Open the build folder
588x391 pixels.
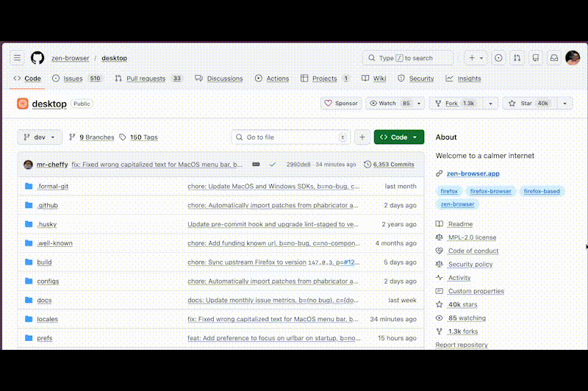[44, 262]
